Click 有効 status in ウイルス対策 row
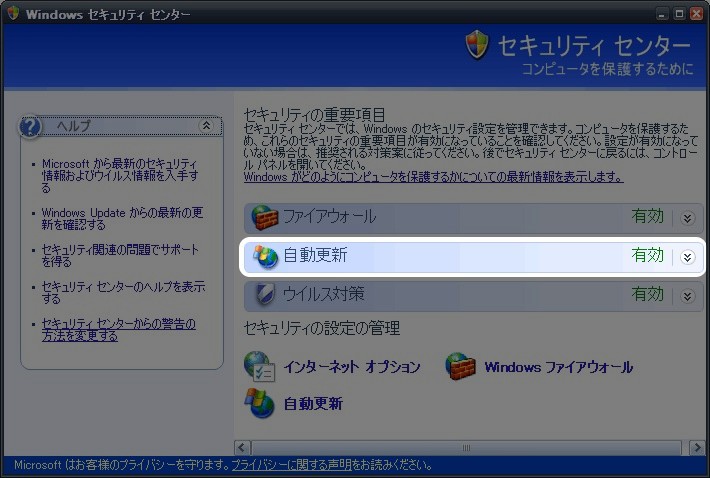Screen dimensions: 710x478 pyautogui.click(x=648, y=294)
